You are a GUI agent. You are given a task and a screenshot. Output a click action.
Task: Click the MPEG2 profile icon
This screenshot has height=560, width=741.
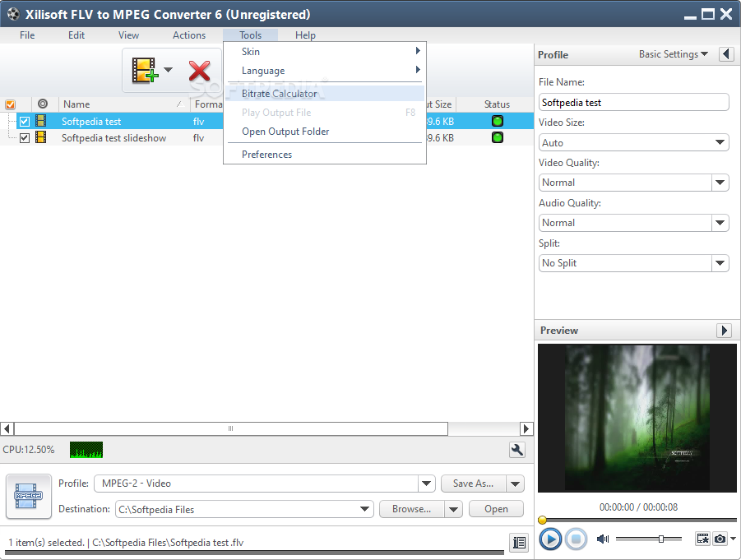(28, 496)
